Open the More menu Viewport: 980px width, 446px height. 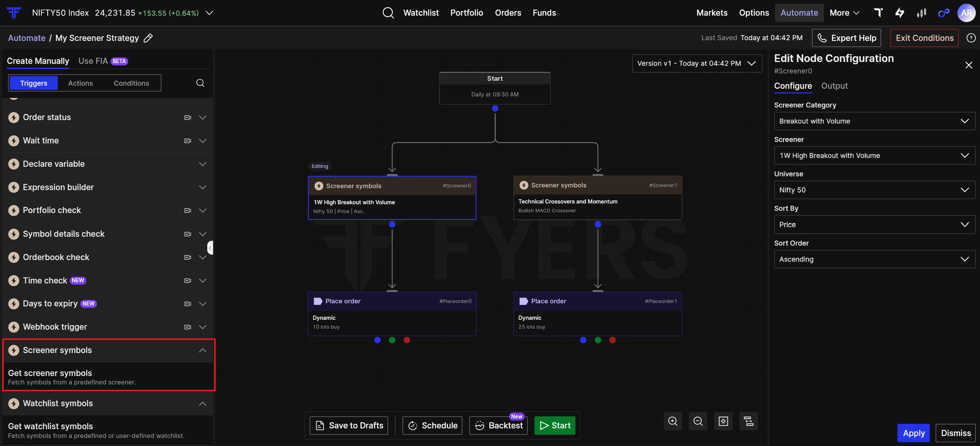coord(844,13)
